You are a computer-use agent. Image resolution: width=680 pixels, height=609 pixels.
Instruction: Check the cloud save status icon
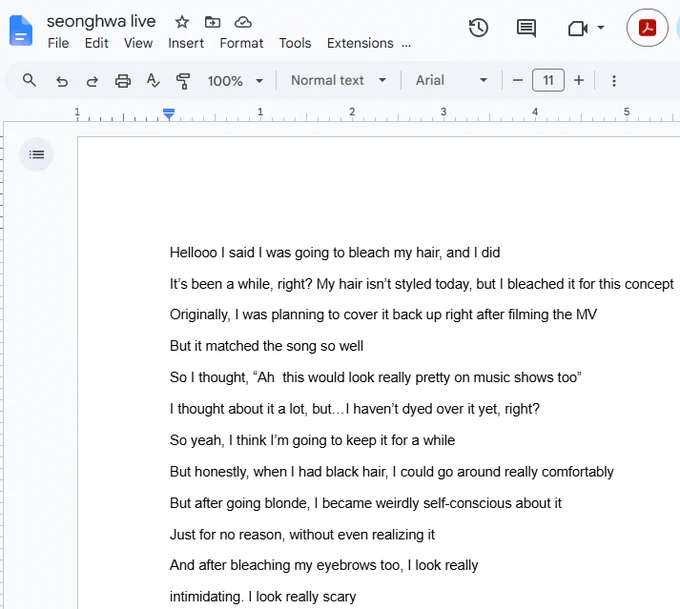click(x=243, y=22)
